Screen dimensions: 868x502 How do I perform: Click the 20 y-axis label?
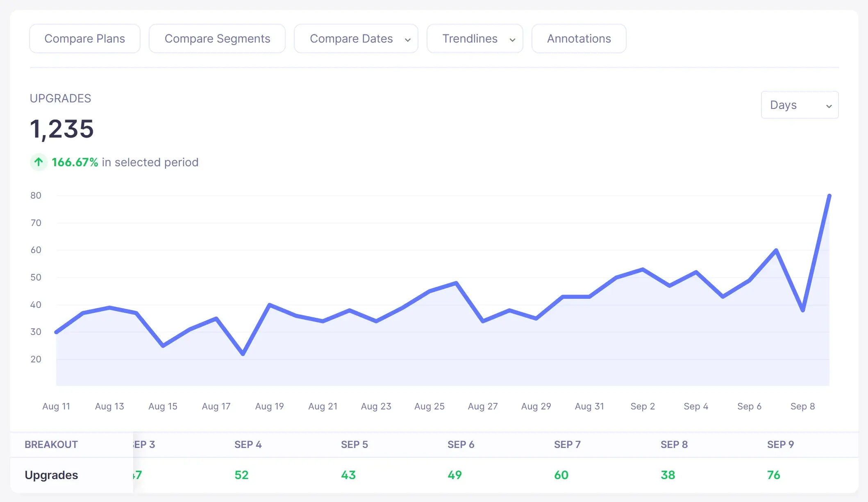(x=36, y=360)
